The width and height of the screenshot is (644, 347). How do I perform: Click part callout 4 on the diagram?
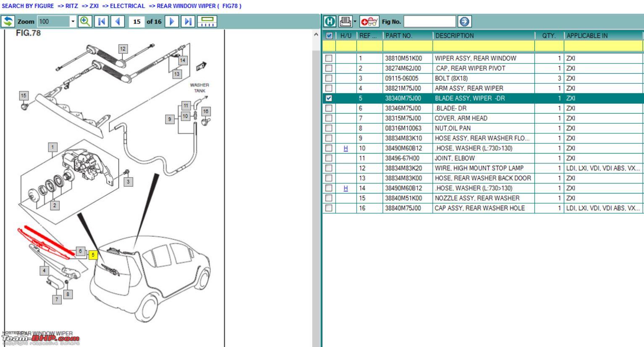[x=44, y=270]
